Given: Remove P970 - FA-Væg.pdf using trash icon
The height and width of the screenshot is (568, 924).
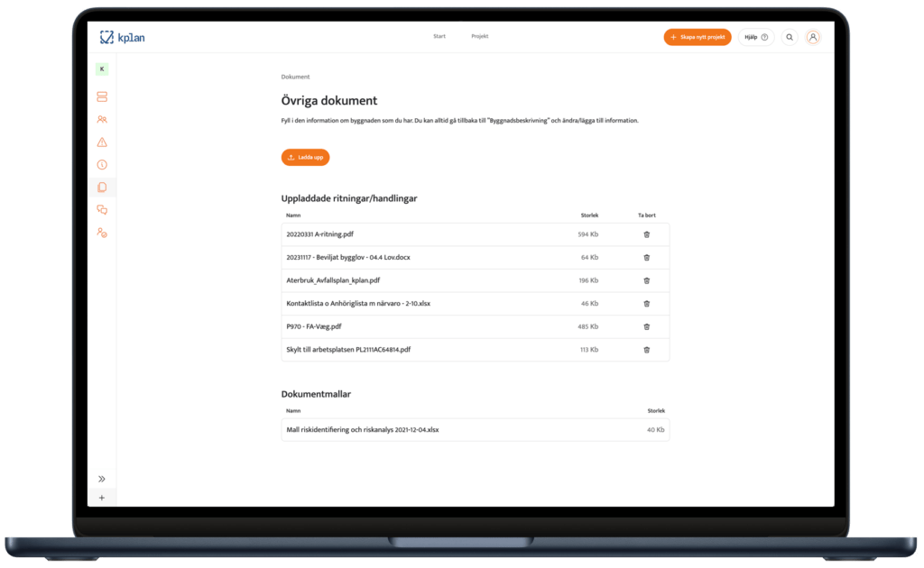Looking at the screenshot, I should 646,326.
